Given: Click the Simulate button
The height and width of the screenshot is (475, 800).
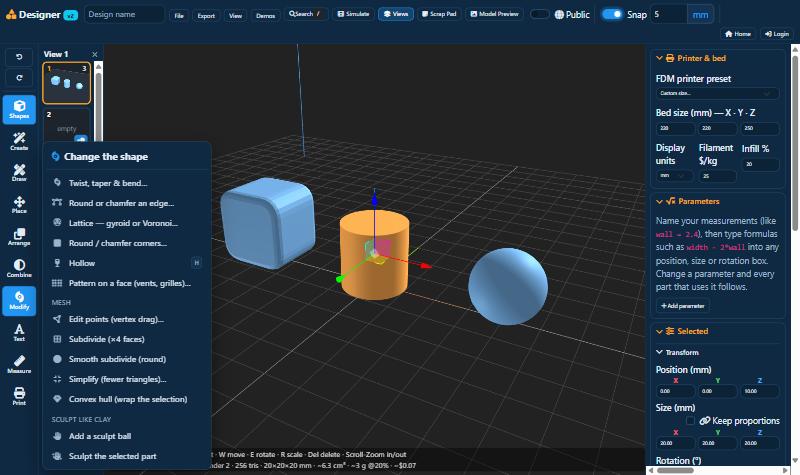Looking at the screenshot, I should [x=353, y=14].
